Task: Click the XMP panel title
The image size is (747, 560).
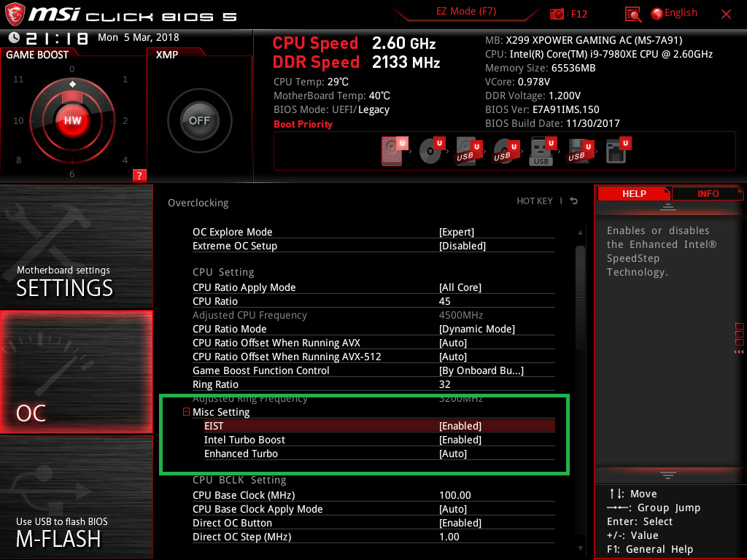Action: [167, 55]
